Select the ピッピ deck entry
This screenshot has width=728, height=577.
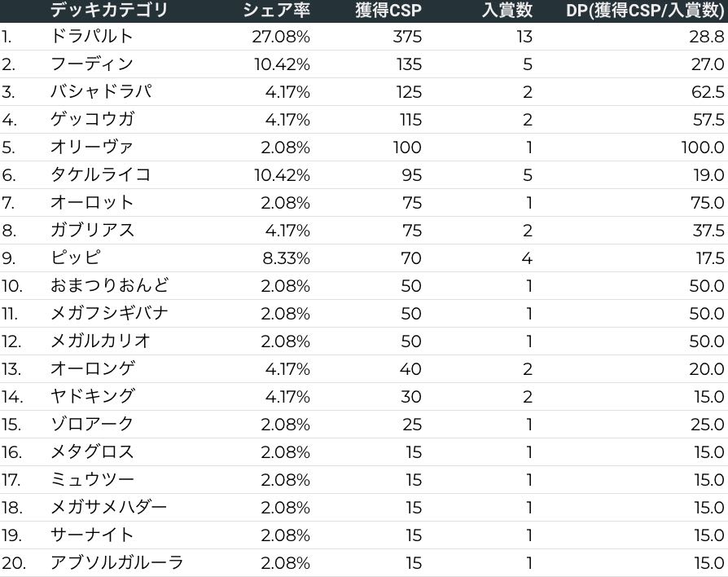tap(76, 258)
